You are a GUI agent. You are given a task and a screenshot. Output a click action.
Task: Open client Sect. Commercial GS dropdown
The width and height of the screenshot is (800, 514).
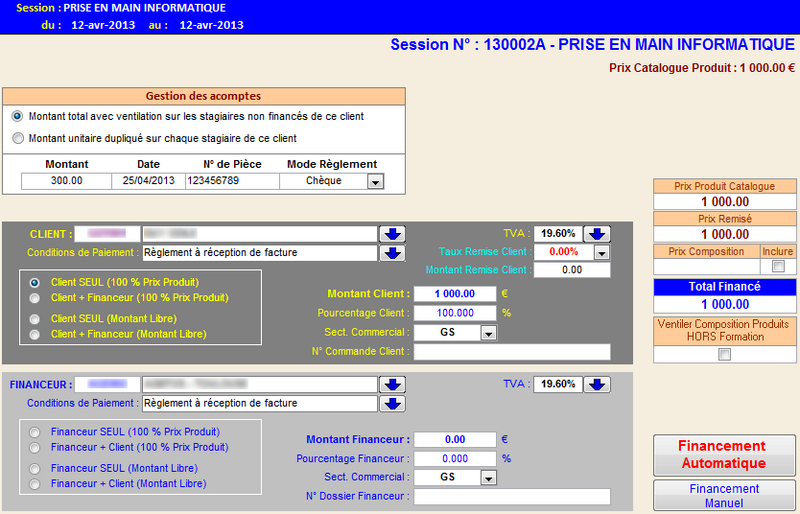[487, 333]
